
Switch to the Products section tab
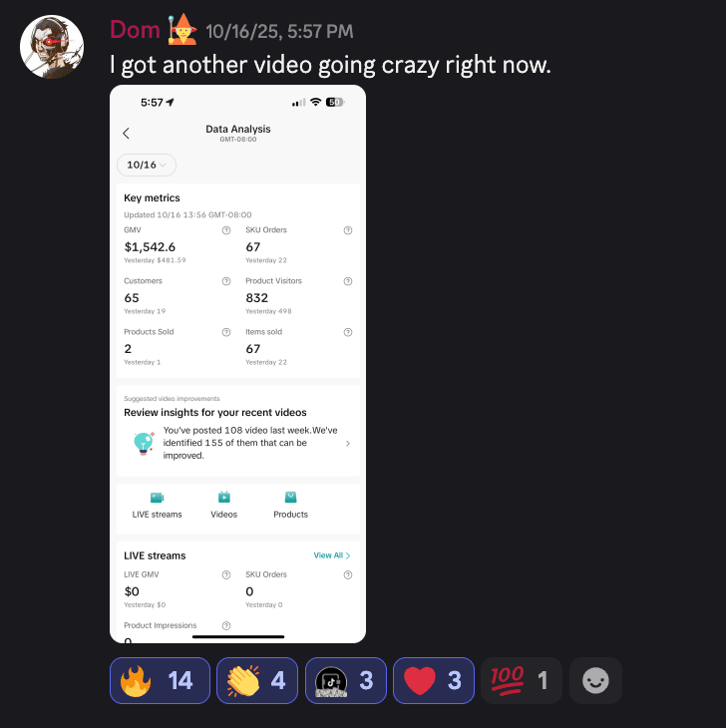tap(290, 506)
